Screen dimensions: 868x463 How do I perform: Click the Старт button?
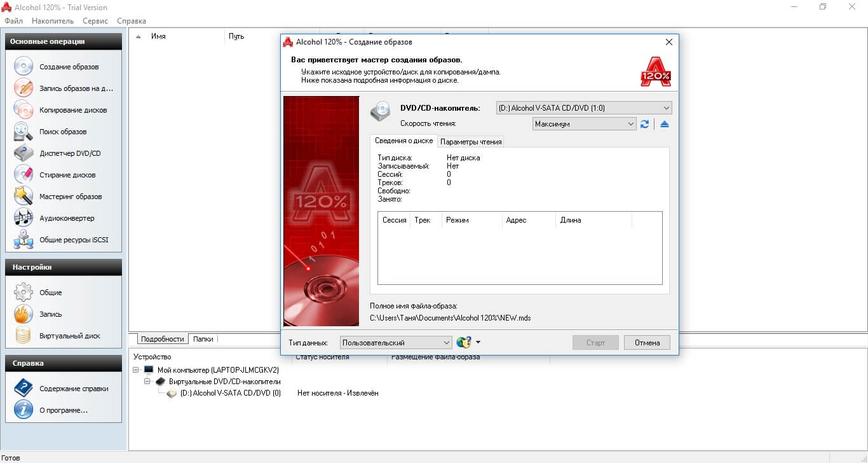click(595, 342)
